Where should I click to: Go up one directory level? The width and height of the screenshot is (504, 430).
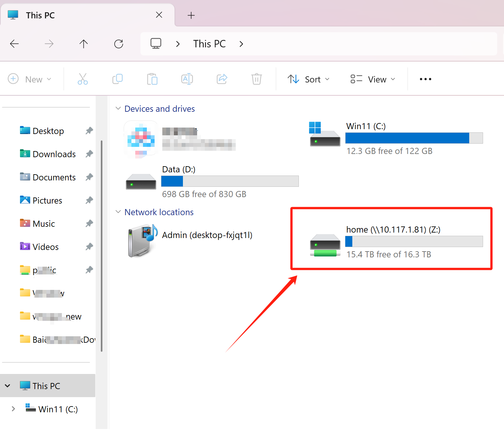pos(84,44)
